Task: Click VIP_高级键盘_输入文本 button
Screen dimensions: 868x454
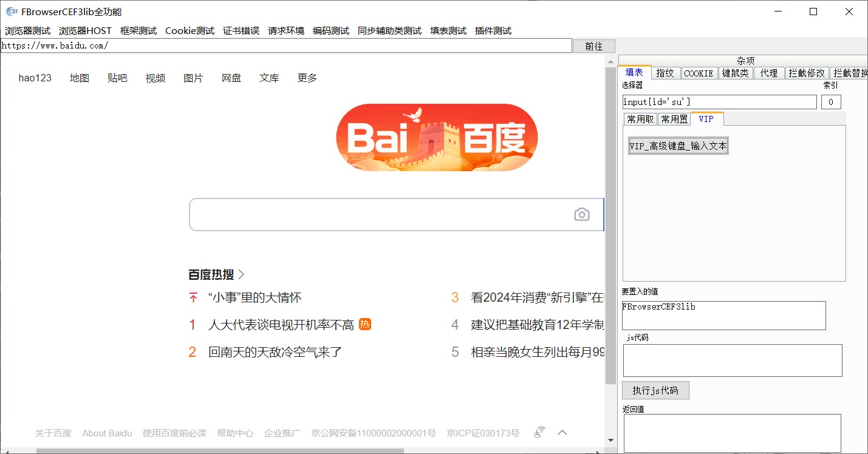Action: click(x=678, y=146)
